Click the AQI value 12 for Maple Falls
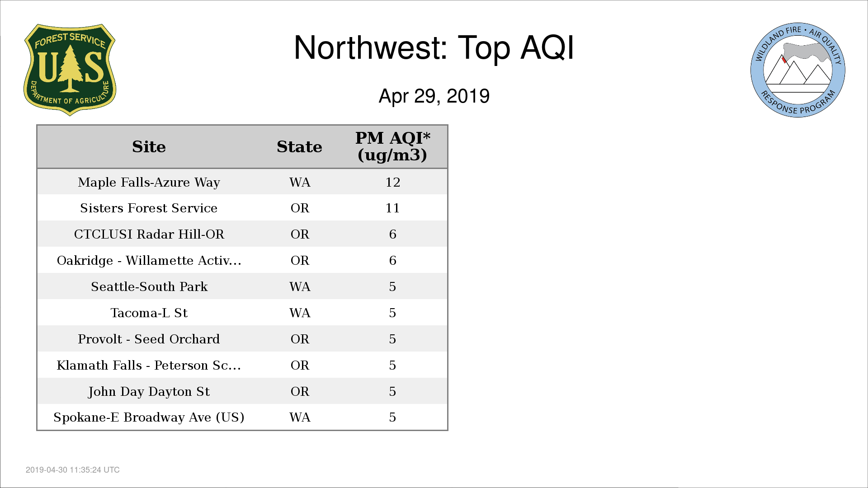Viewport: 868px width, 488px height. click(x=392, y=183)
